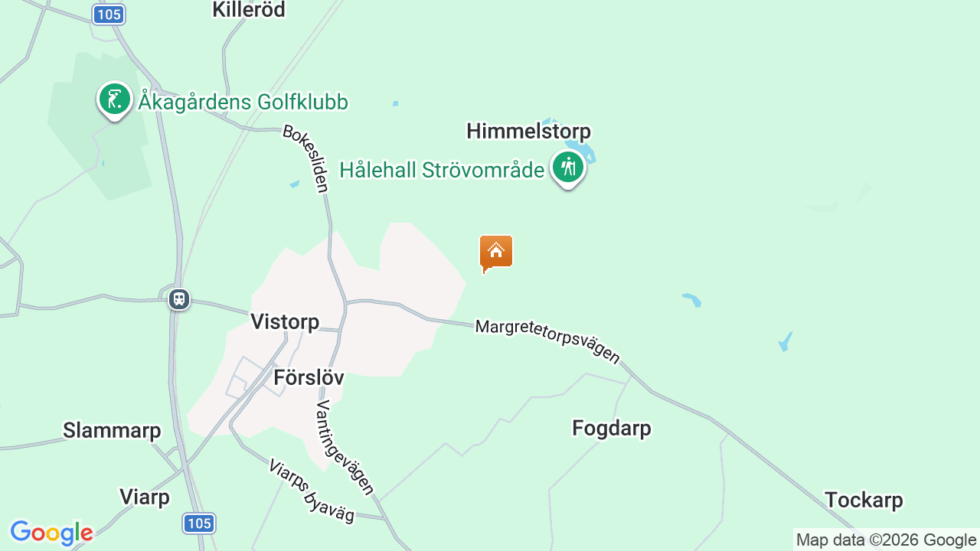
Task: Select the Förslöv town label
Action: click(x=309, y=377)
